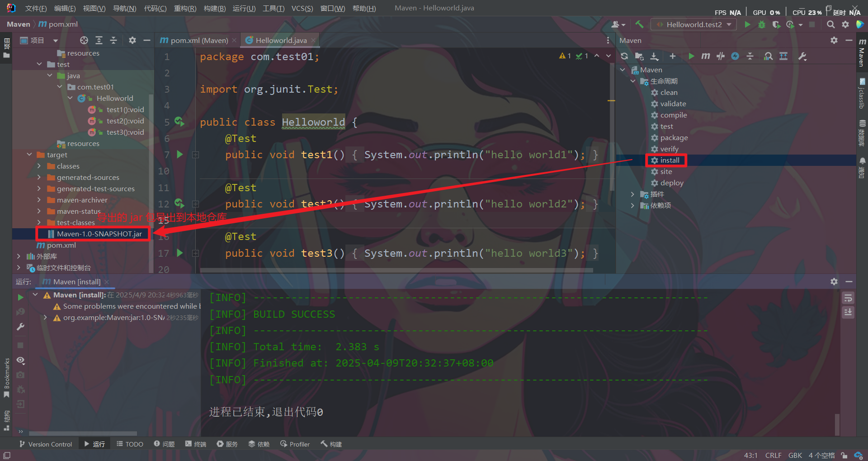Click CRLF line separator in status bar
The image size is (868, 461).
pyautogui.click(x=773, y=455)
